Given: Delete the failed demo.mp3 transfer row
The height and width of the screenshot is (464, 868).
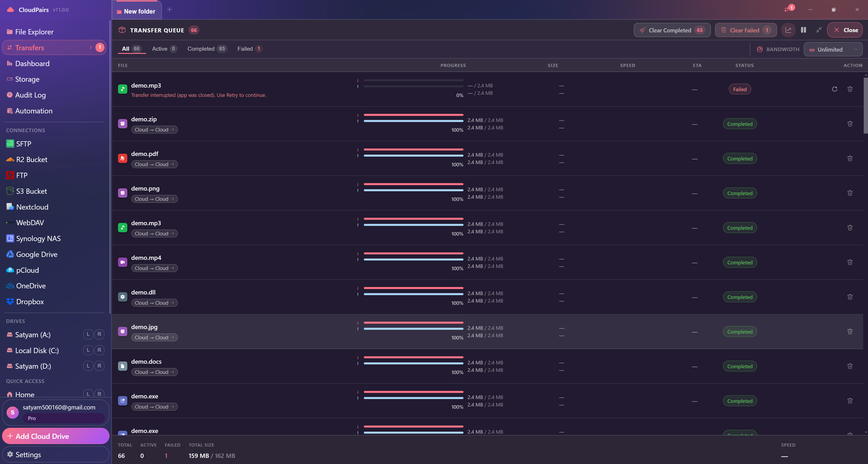Looking at the screenshot, I should [x=850, y=89].
